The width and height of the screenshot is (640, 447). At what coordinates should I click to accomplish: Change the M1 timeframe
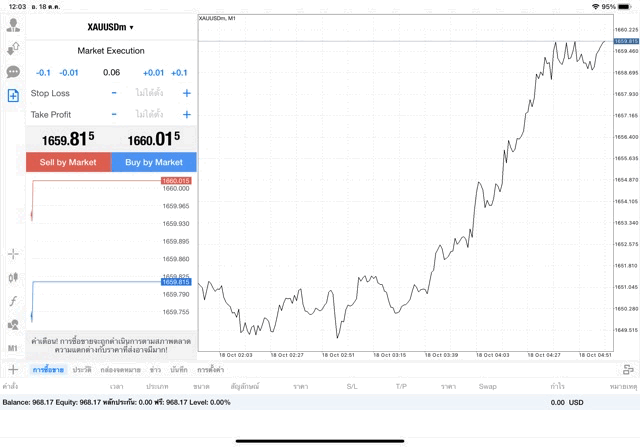[x=13, y=348]
